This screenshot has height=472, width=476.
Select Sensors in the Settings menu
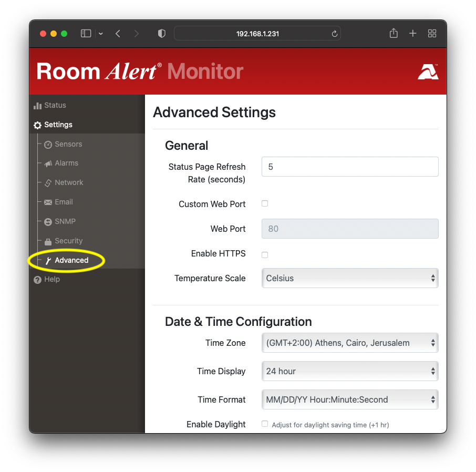pyautogui.click(x=68, y=144)
